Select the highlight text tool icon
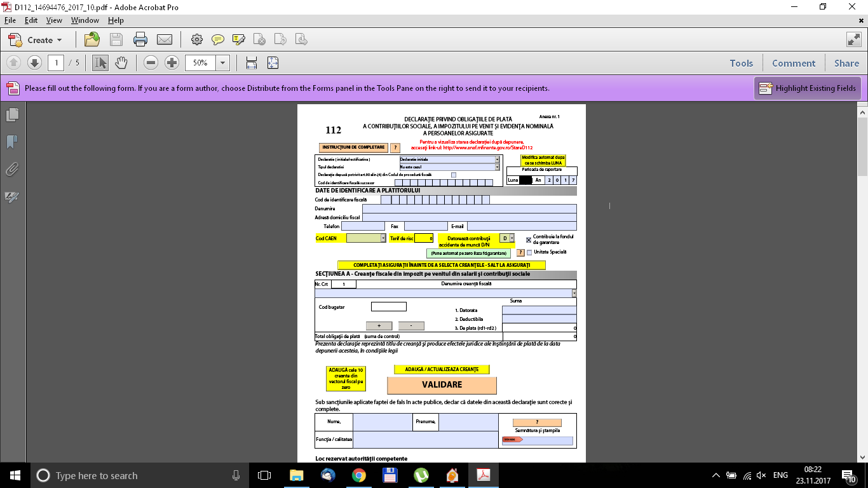Screen dimensions: 868x488 (239, 39)
